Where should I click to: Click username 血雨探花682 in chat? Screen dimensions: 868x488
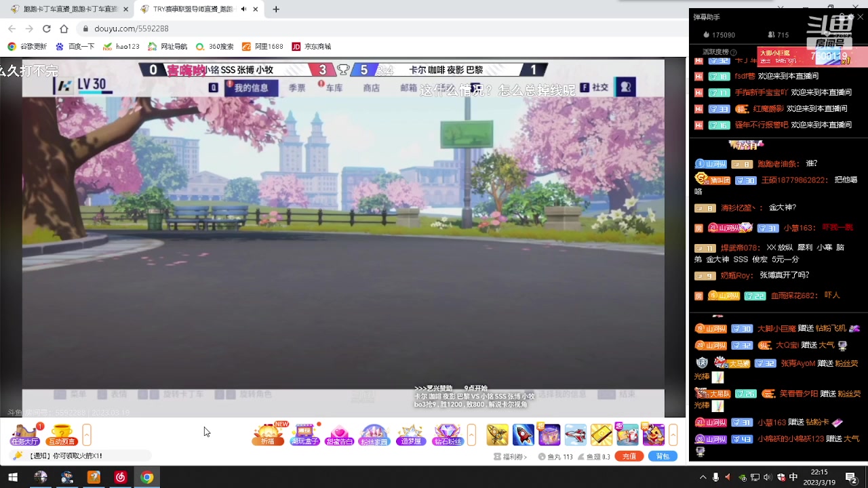[x=793, y=296]
